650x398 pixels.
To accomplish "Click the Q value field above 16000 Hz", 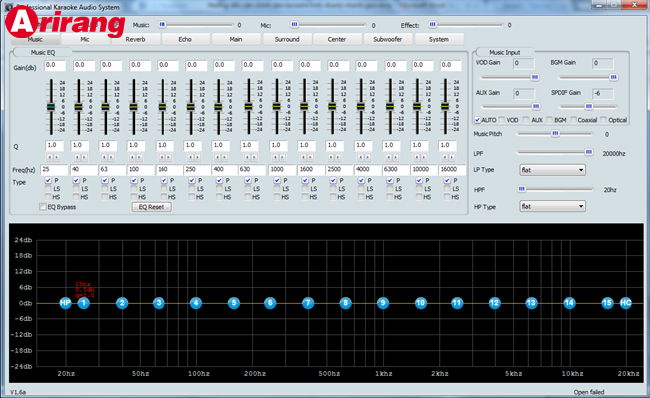I will [447, 146].
